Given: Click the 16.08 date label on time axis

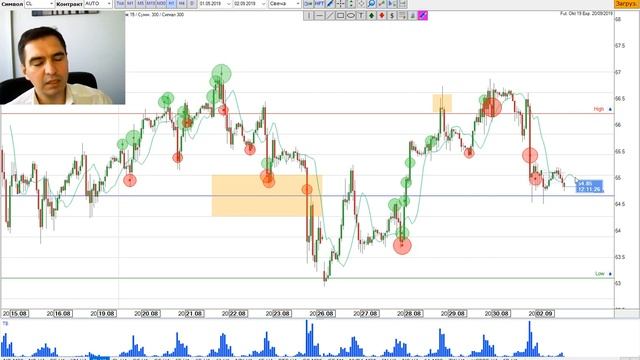Looking at the screenshot, I should (x=63, y=313).
